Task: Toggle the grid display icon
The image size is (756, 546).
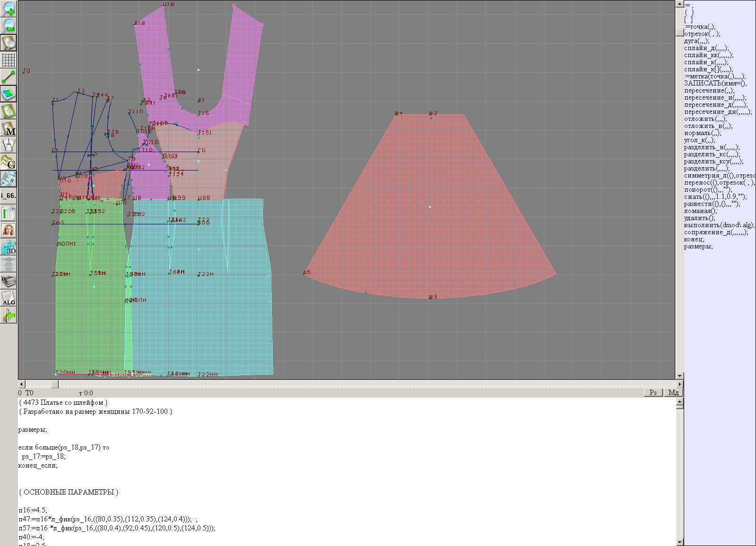Action: pyautogui.click(x=9, y=60)
